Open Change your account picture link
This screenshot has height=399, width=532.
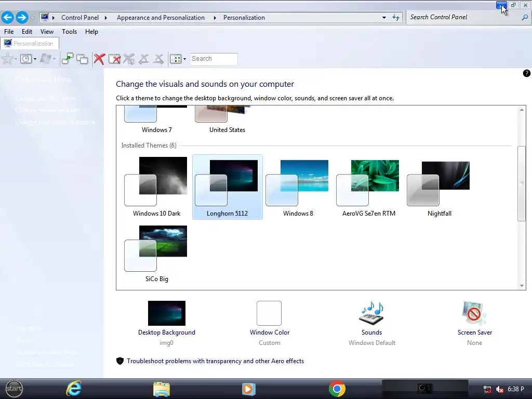click(55, 122)
